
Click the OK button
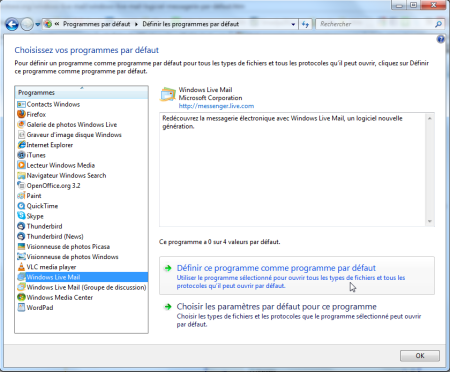[420, 356]
